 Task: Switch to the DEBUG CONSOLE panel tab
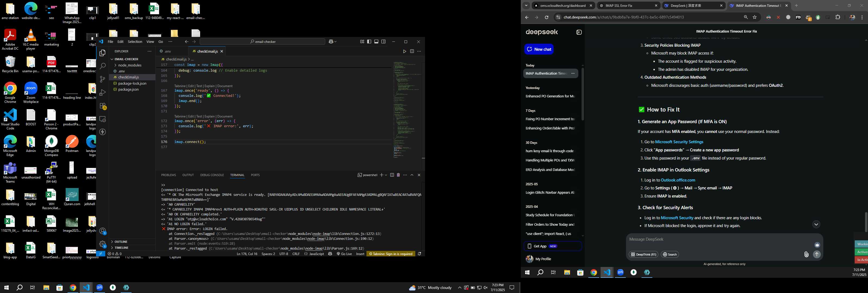pyautogui.click(x=212, y=175)
